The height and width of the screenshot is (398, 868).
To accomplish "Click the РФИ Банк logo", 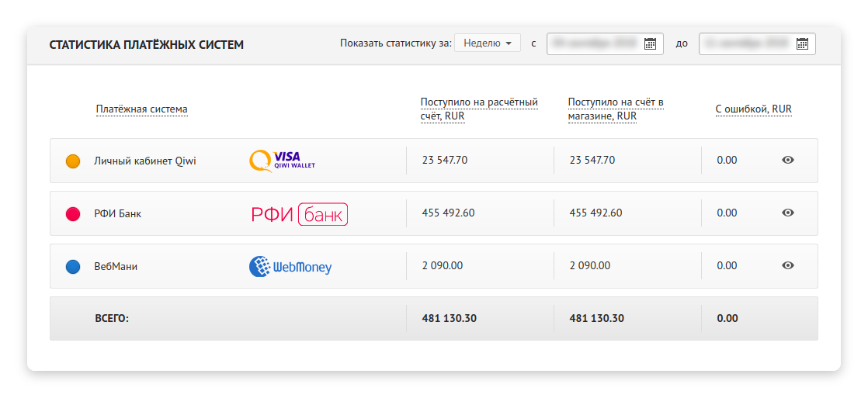I will coord(299,214).
